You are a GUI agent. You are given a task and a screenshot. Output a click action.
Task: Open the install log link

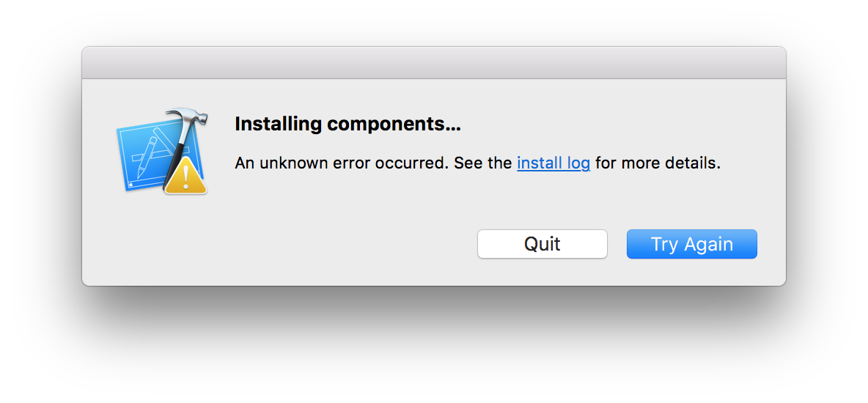[553, 163]
